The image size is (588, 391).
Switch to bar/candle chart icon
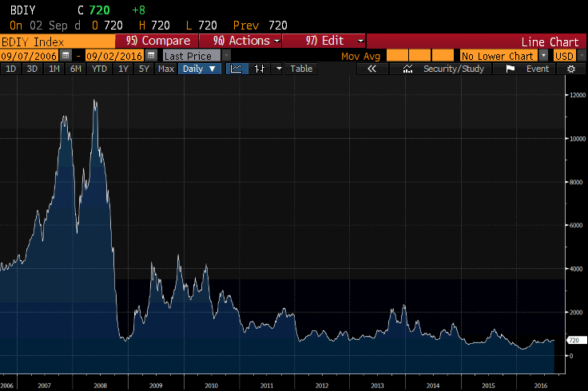point(260,69)
